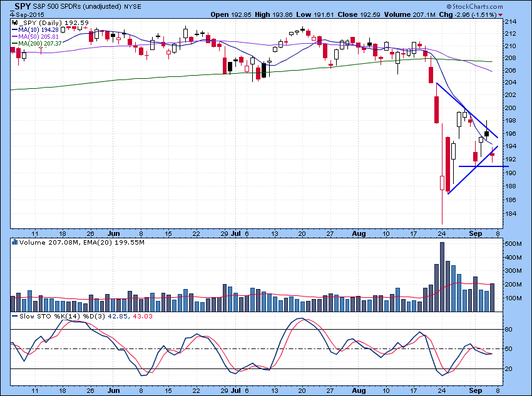Click the 500M volume axis label
This screenshot has width=532, height=396.
(513, 244)
